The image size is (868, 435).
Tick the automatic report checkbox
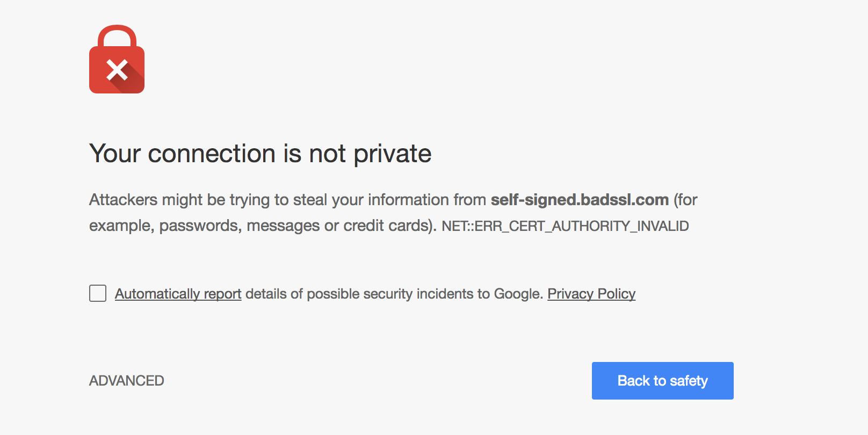[98, 293]
